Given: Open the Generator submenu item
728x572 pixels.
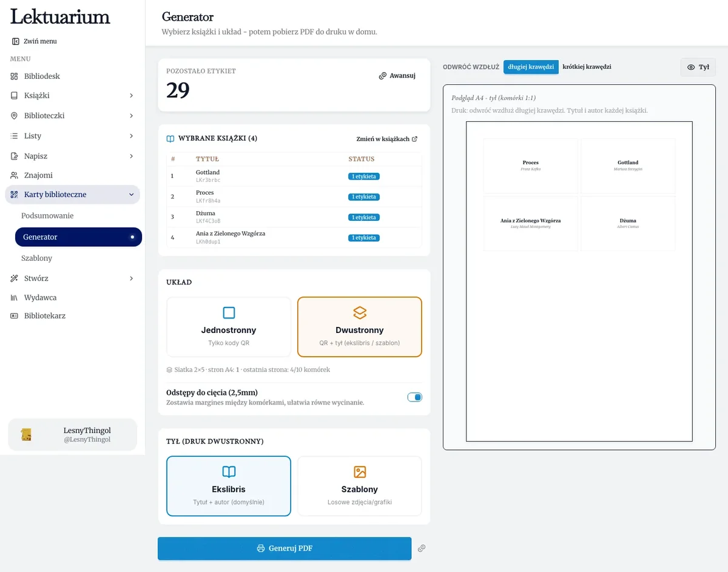Looking at the screenshot, I should click(x=78, y=237).
